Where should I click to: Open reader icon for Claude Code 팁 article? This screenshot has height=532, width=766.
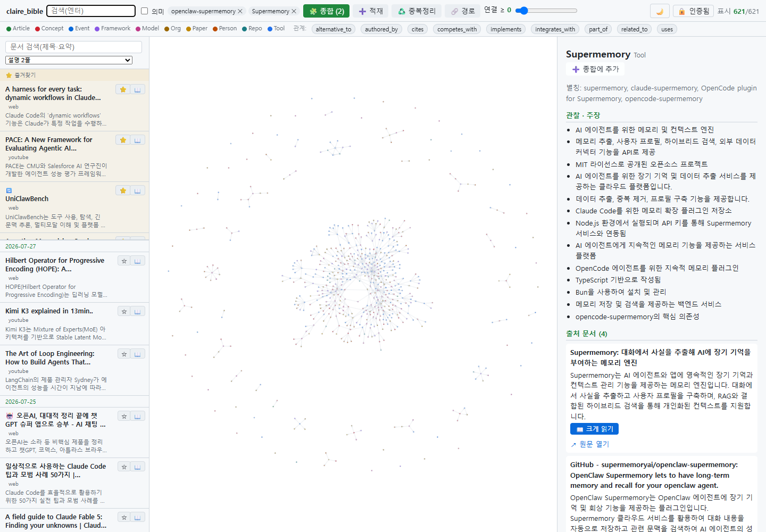click(x=138, y=467)
